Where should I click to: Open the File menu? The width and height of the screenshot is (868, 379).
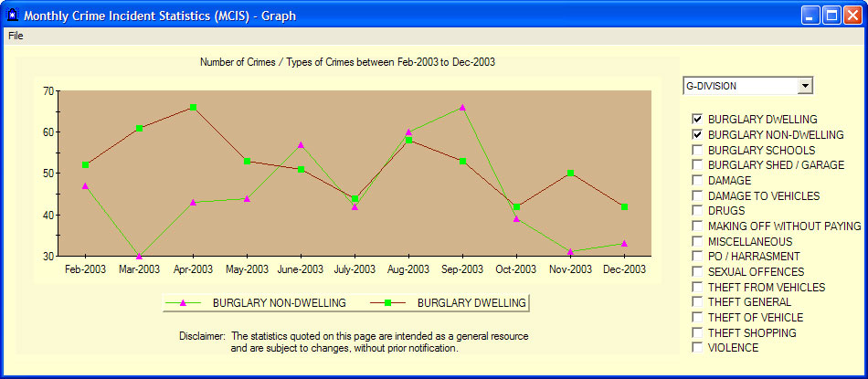point(16,36)
